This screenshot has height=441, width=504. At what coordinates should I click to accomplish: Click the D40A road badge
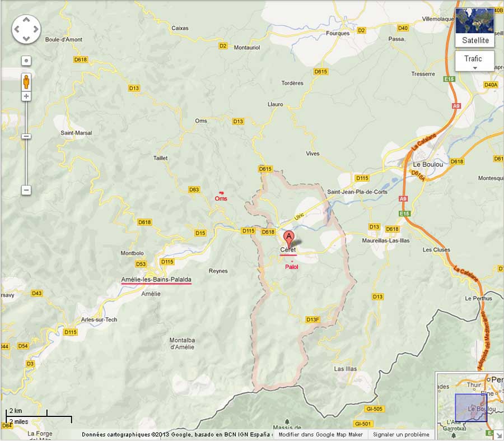click(491, 85)
